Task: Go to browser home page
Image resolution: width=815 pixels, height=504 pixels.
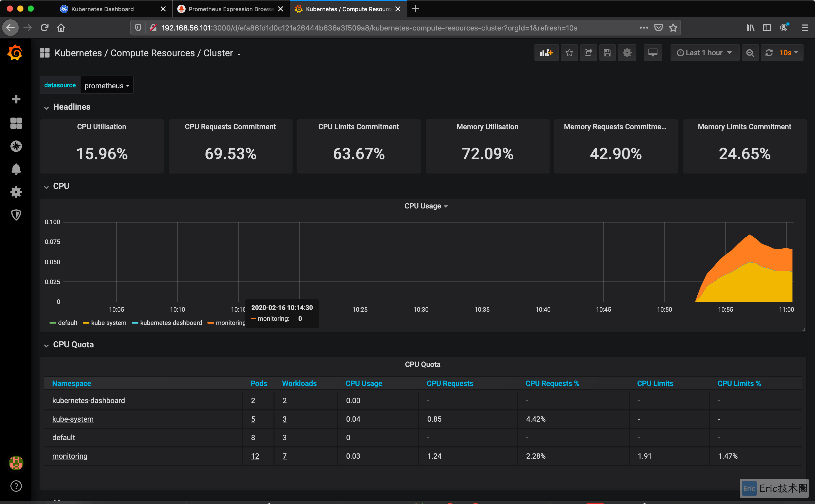Action: [x=61, y=28]
